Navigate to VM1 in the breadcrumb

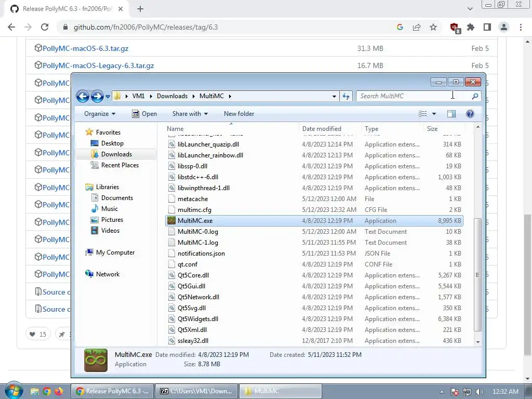(x=138, y=96)
